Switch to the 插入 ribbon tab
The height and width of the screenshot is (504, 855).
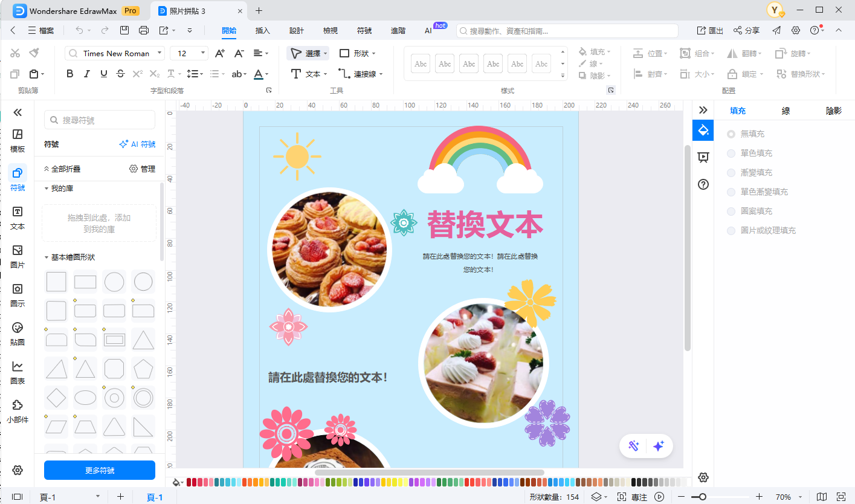coord(262,30)
